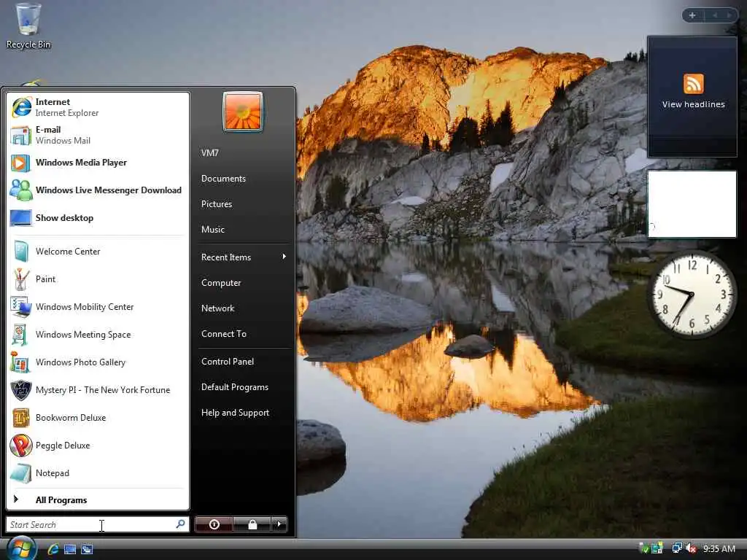The image size is (747, 560).
Task: Open Windows Mail E-mail entry
Action: pyautogui.click(x=97, y=135)
